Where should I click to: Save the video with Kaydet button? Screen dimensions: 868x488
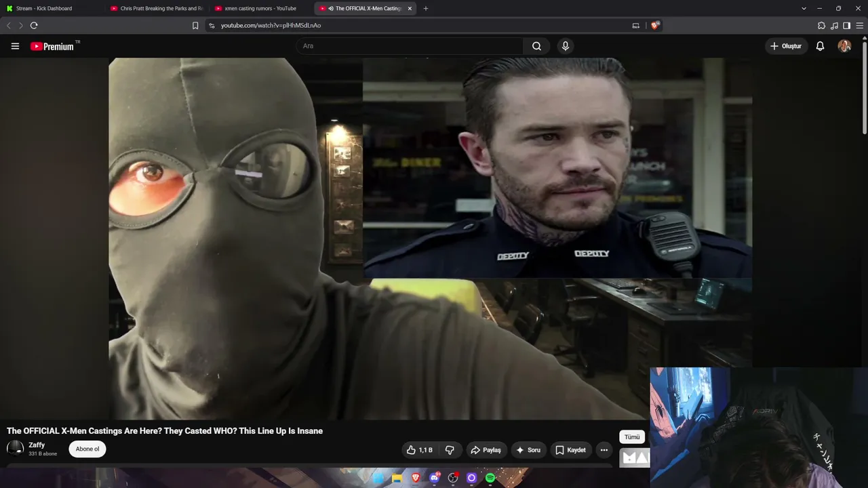click(570, 450)
